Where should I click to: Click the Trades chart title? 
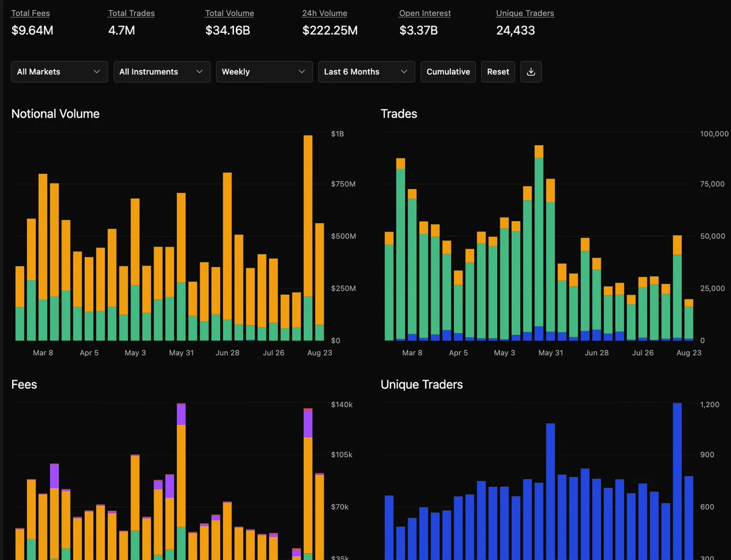(399, 114)
